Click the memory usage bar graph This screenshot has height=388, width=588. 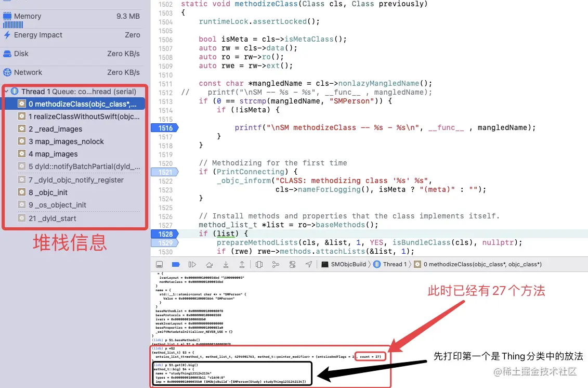click(x=13, y=25)
